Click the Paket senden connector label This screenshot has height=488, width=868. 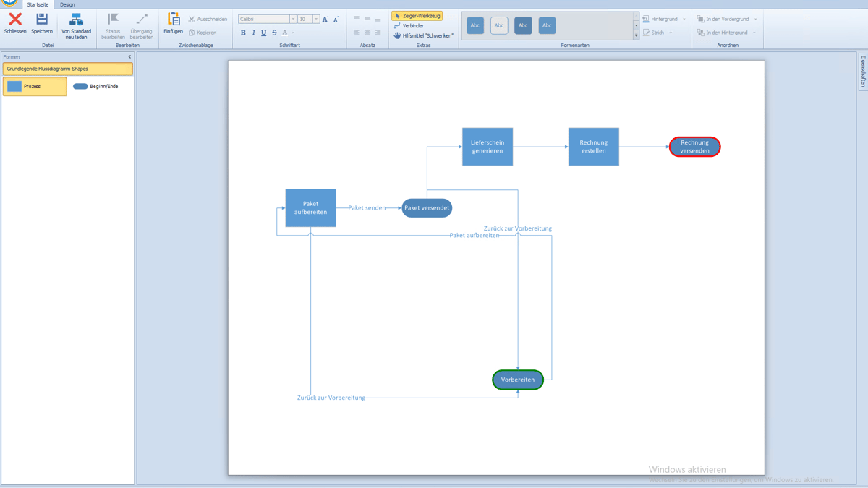367,208
